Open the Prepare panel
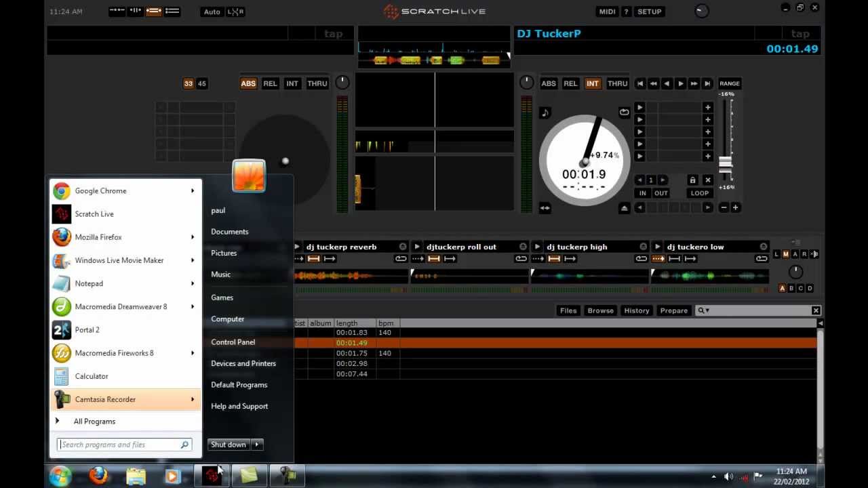This screenshot has width=868, height=488. click(x=674, y=310)
